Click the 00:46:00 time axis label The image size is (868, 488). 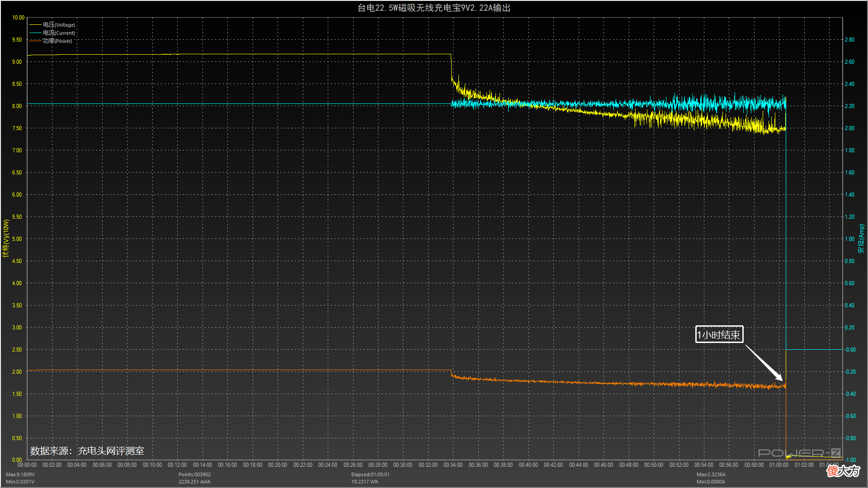(604, 465)
